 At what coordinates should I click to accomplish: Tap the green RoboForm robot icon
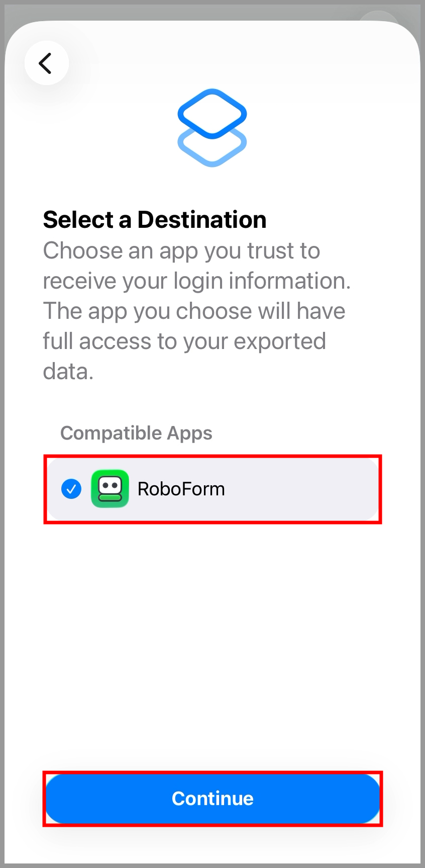[110, 489]
